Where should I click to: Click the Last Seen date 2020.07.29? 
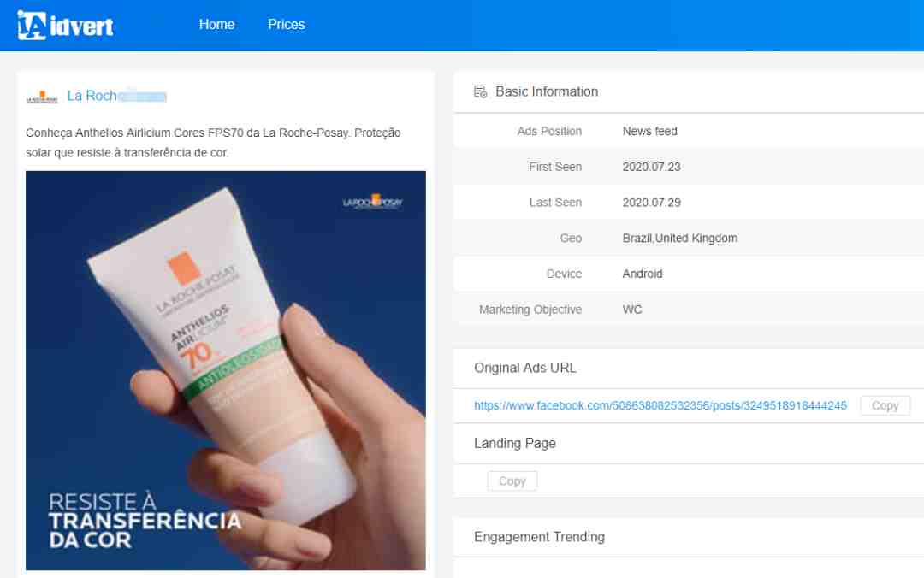click(651, 202)
